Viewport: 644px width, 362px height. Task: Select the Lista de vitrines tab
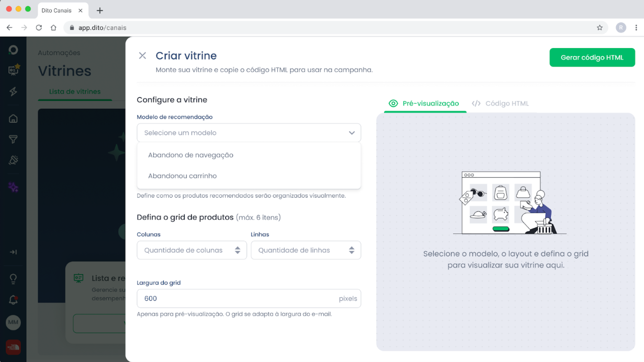[75, 92]
